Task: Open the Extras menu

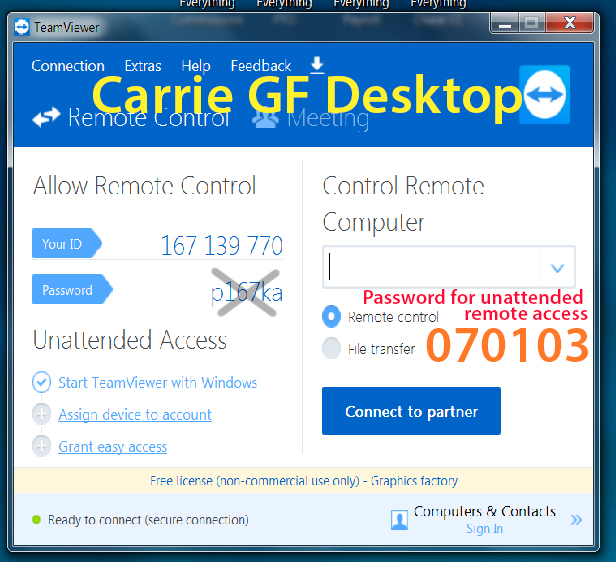Action: tap(143, 66)
